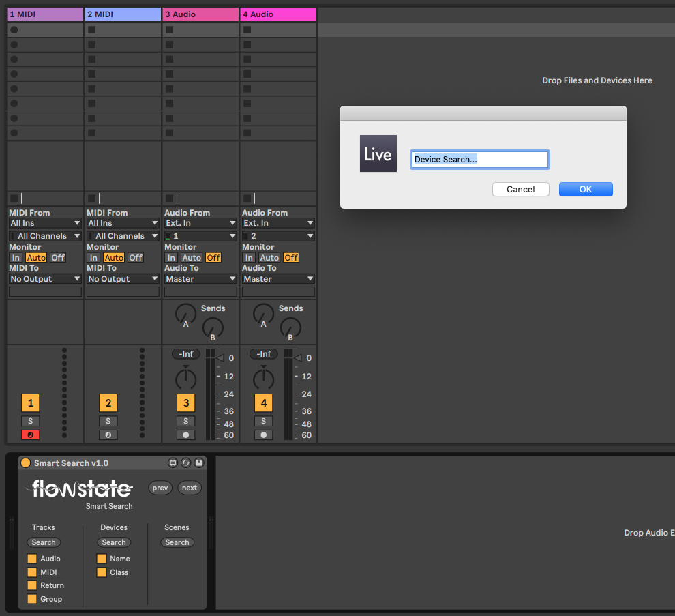The height and width of the screenshot is (616, 675).
Task: Click the save preset icon in Smart Search
Action: [x=199, y=463]
